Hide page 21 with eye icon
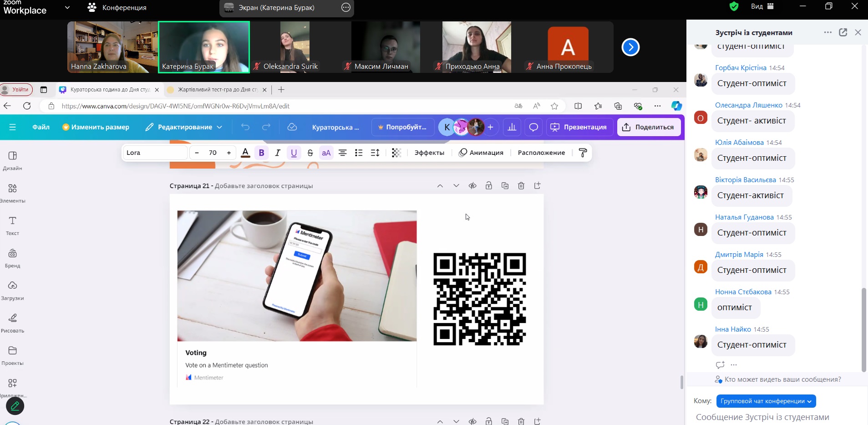The width and height of the screenshot is (868, 425). (472, 186)
